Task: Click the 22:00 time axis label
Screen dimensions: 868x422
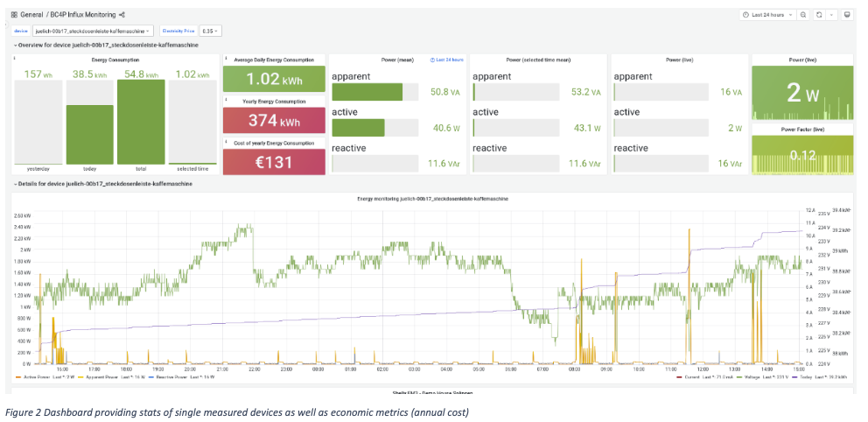Action: (254, 369)
